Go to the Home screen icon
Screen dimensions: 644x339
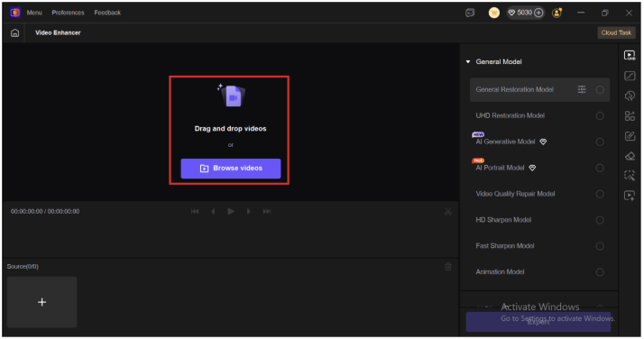tap(14, 32)
